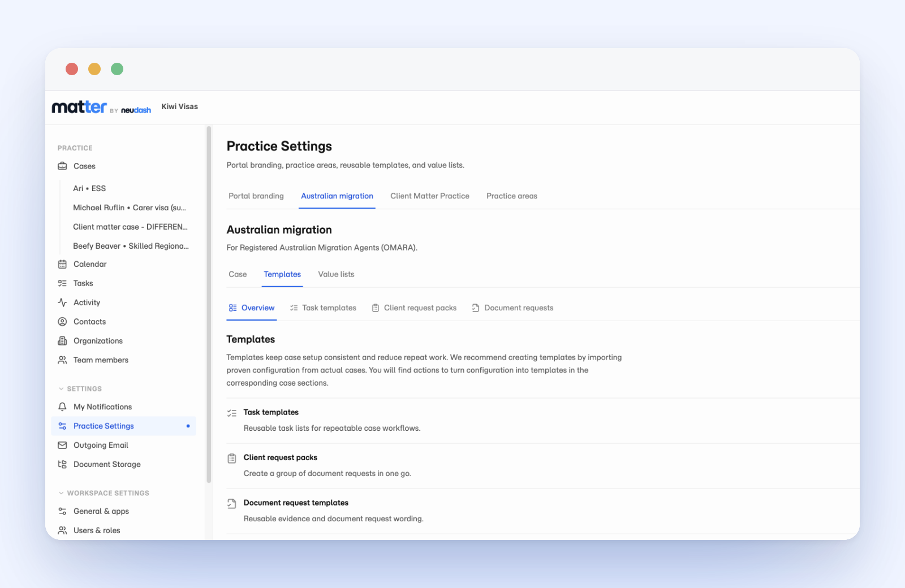Click the checklist icon beside Task templates row
905x588 pixels.
pyautogui.click(x=232, y=413)
